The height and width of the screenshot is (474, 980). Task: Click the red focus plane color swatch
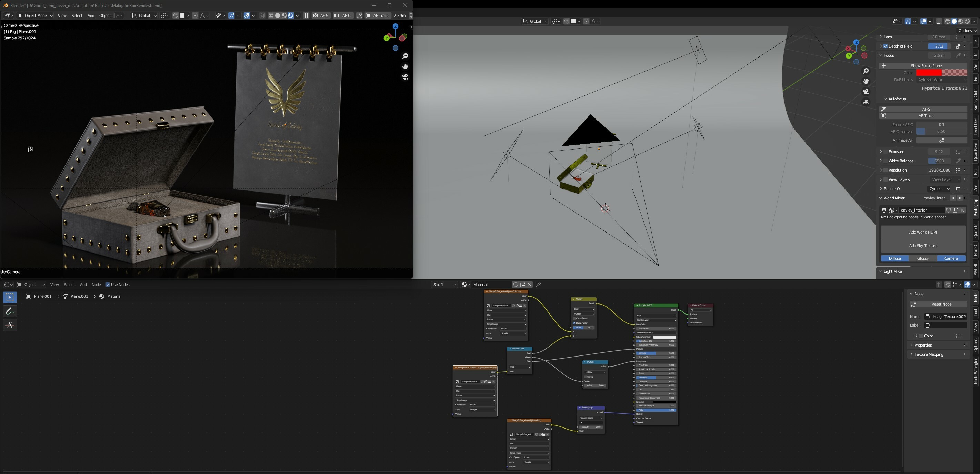[x=928, y=73]
